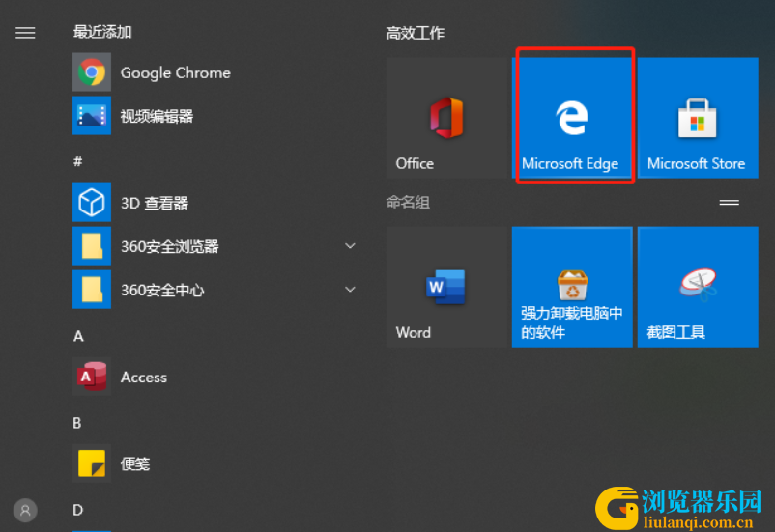
Task: Click the 命名组 group name field
Action: pos(408,203)
